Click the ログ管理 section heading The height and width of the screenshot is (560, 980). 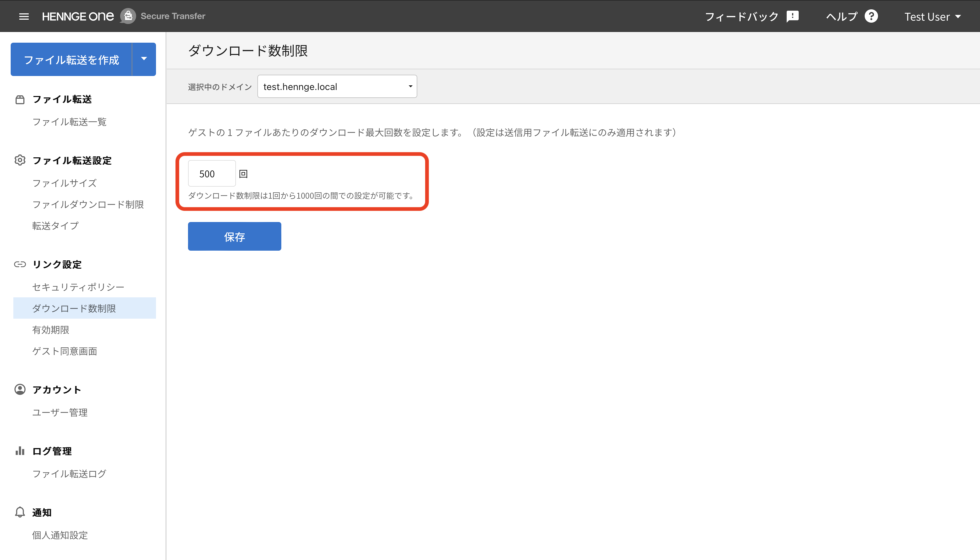[52, 451]
